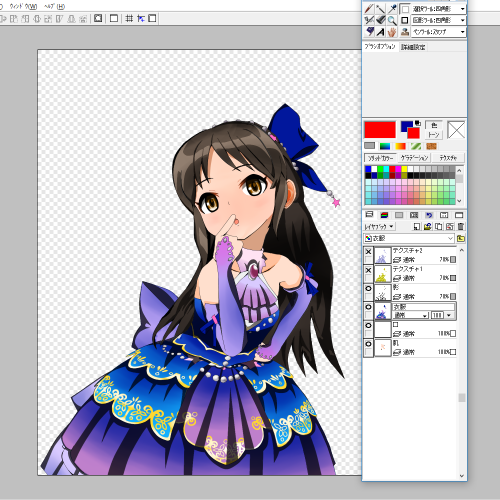
Task: Select the eraser tool icon
Action: click(380, 20)
